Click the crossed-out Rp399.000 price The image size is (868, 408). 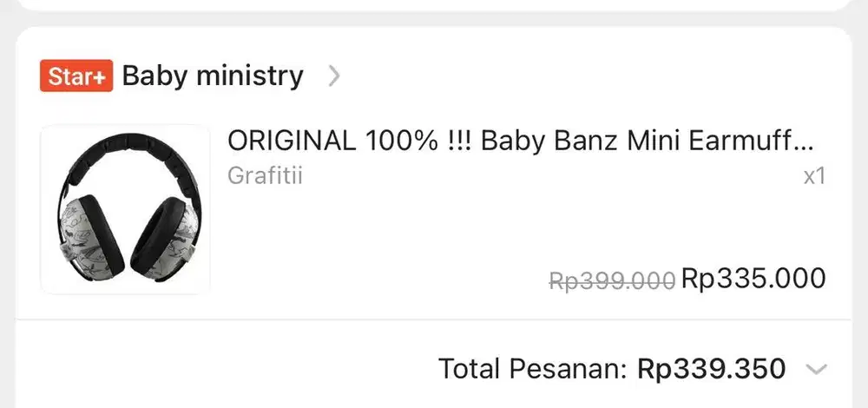tap(612, 280)
